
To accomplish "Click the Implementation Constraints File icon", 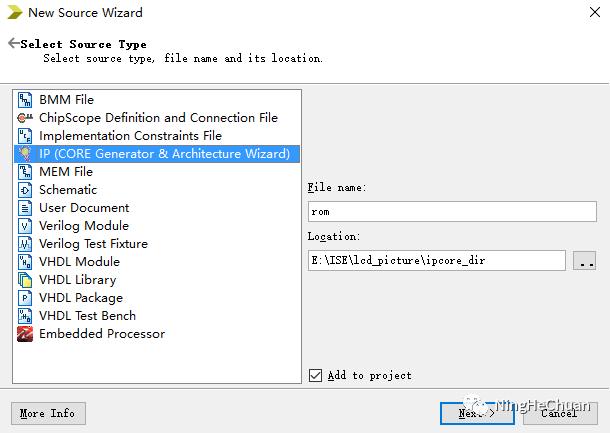I will (x=25, y=136).
